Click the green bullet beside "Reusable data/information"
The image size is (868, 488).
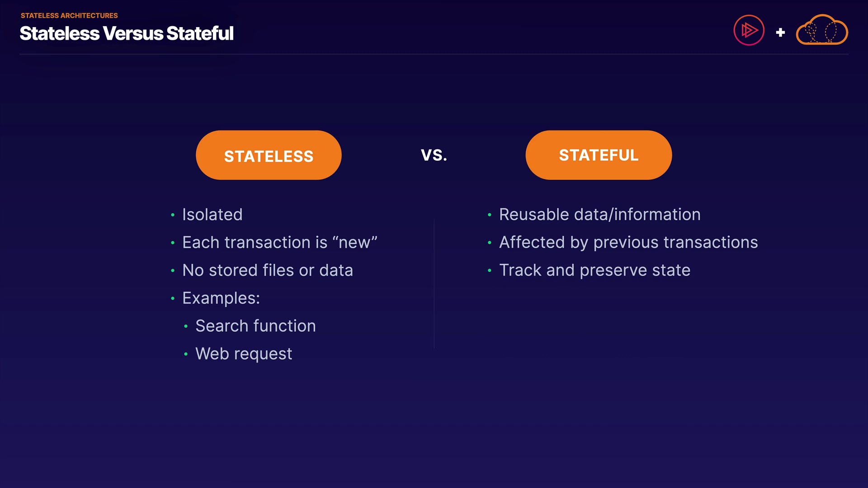point(489,215)
